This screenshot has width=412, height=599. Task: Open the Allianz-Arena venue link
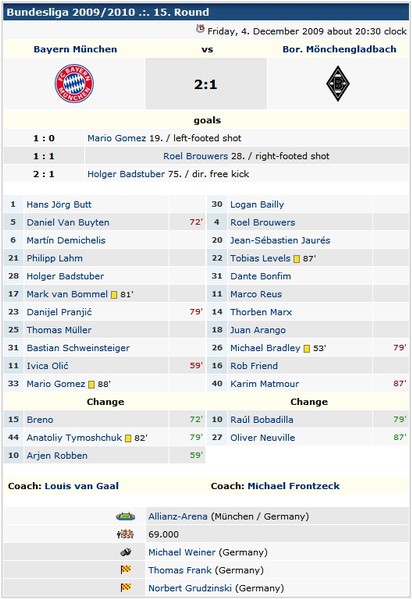178,516
